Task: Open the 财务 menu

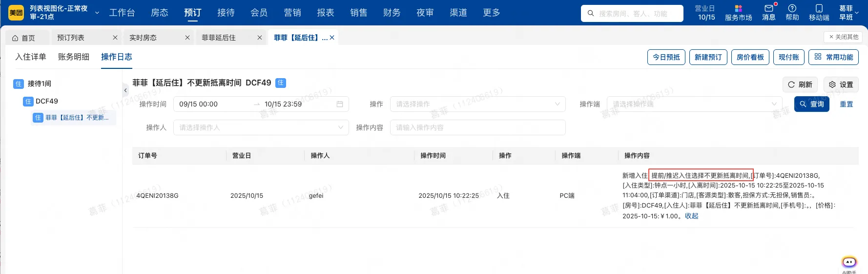Action: (x=392, y=13)
